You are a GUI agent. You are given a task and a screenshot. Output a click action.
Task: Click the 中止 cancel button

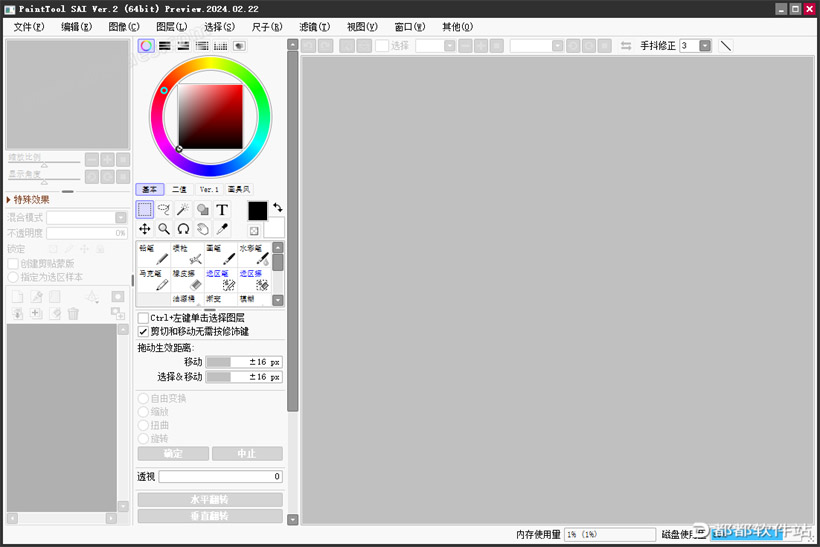(247, 453)
